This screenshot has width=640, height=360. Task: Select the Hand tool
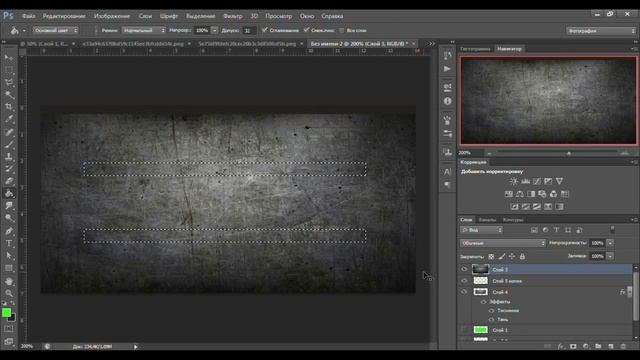(9, 281)
